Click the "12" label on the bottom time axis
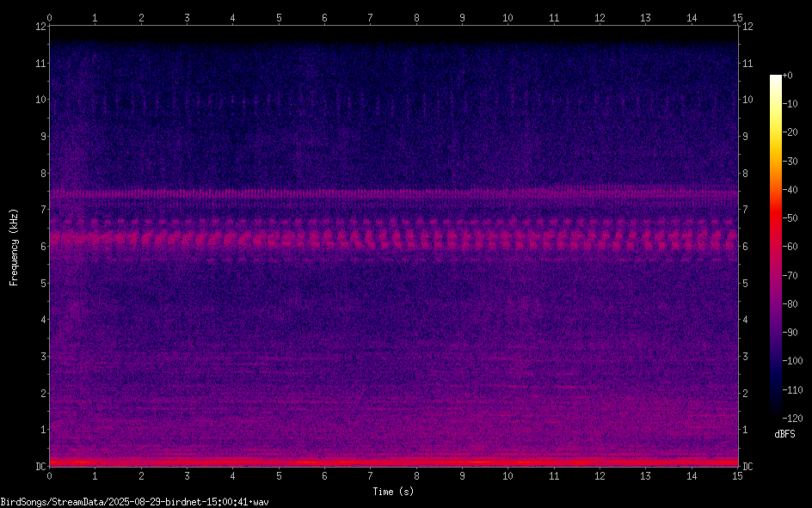Screen dimensions: 812x508 600,476
